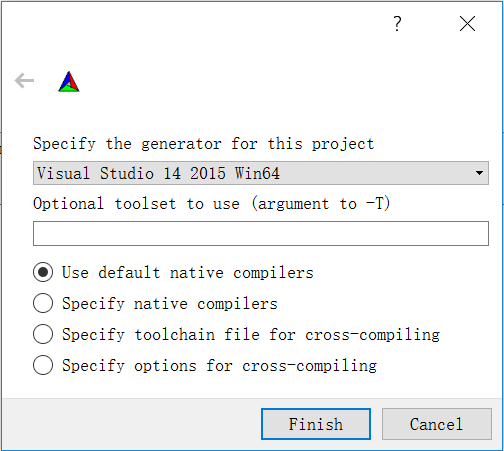Click the 'toolchain file for cross-compiling' label text
Image resolution: width=504 pixels, height=451 pixels.
pos(287,335)
